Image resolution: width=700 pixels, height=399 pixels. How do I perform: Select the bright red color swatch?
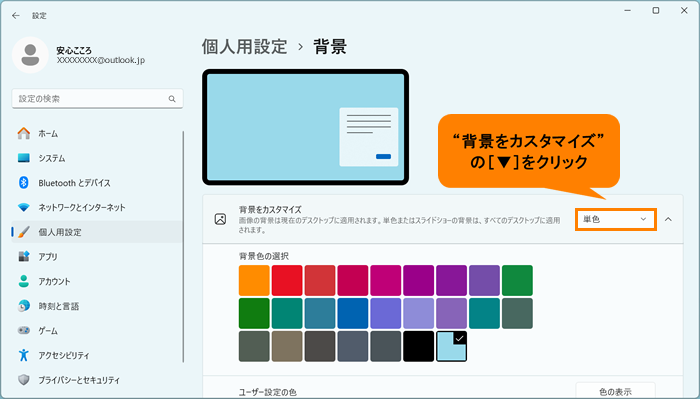(287, 280)
